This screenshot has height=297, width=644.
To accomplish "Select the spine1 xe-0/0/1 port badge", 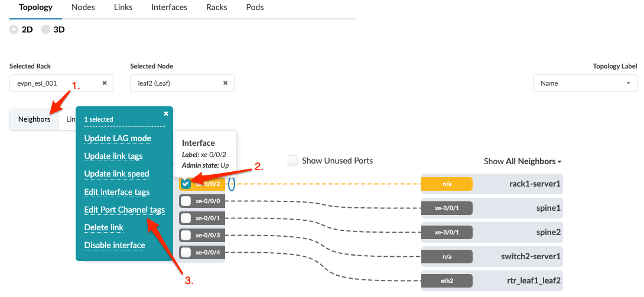I will tap(447, 208).
